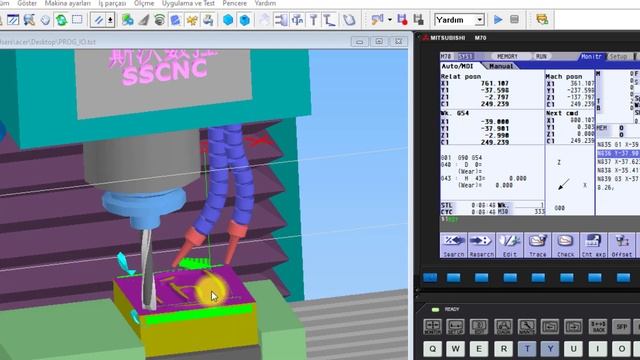Open the İş parçası menu
640x360 pixels.
(x=112, y=3)
